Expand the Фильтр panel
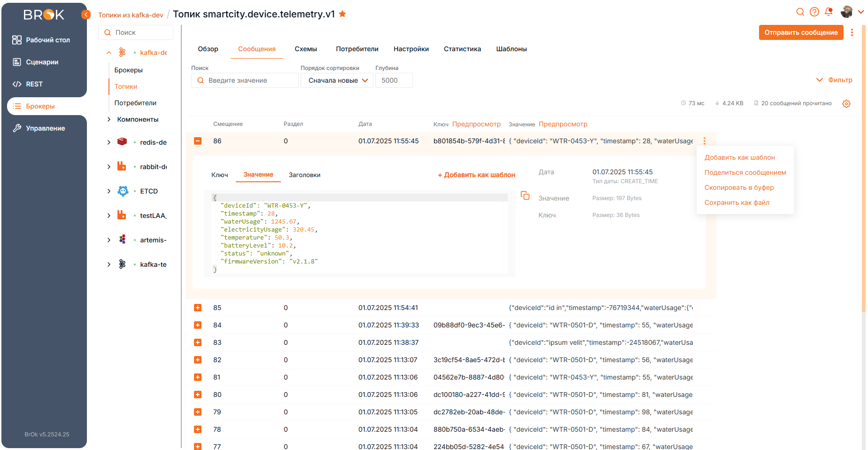The width and height of the screenshot is (868, 450). point(835,80)
